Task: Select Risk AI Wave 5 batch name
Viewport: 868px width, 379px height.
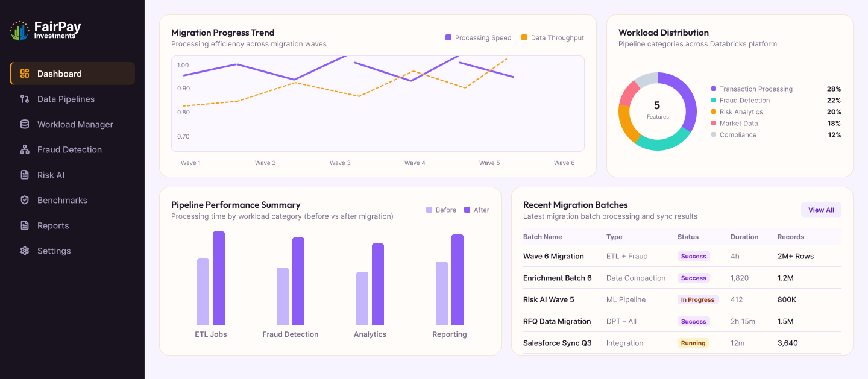Action: tap(549, 299)
